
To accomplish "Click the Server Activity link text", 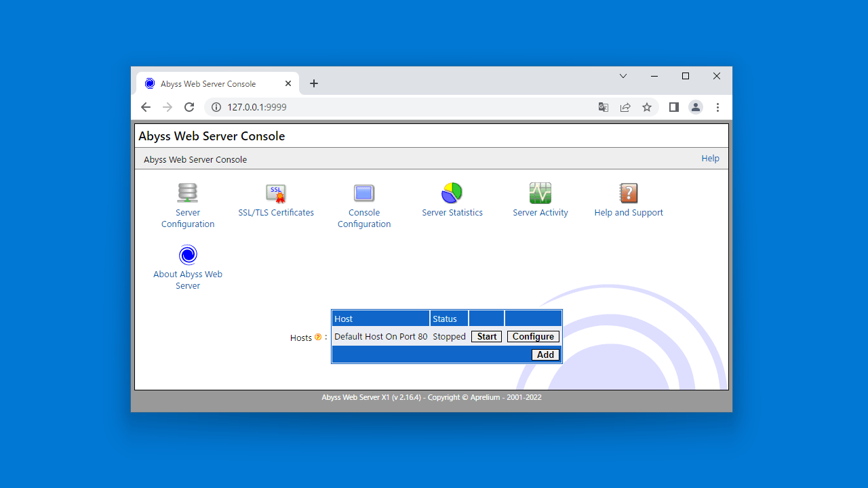I will point(540,213).
